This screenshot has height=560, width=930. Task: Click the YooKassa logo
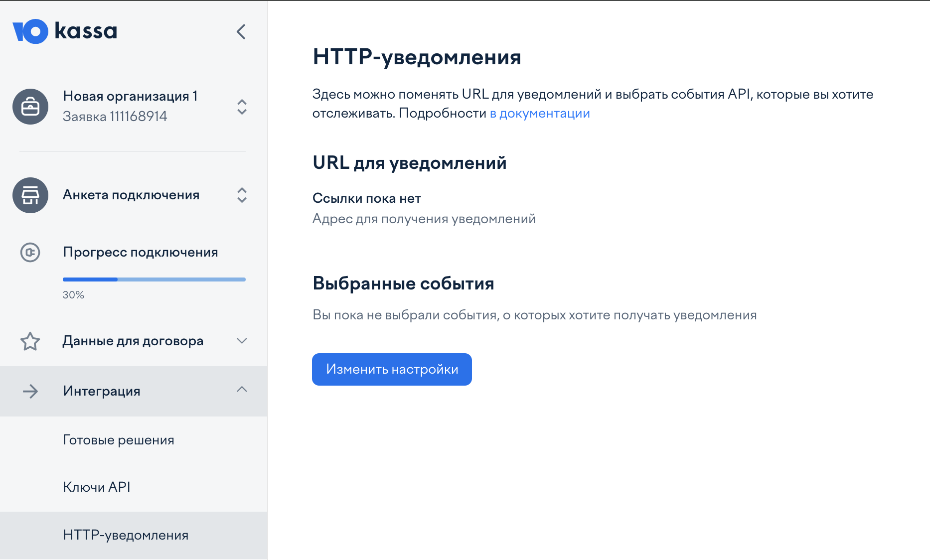65,31
